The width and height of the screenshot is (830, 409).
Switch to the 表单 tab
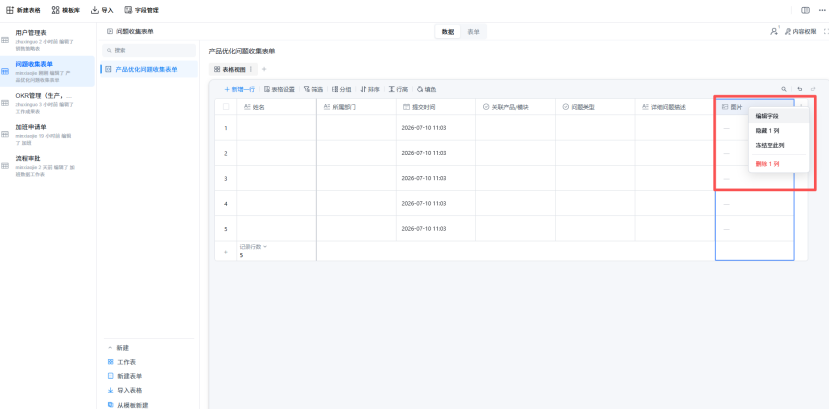(473, 32)
